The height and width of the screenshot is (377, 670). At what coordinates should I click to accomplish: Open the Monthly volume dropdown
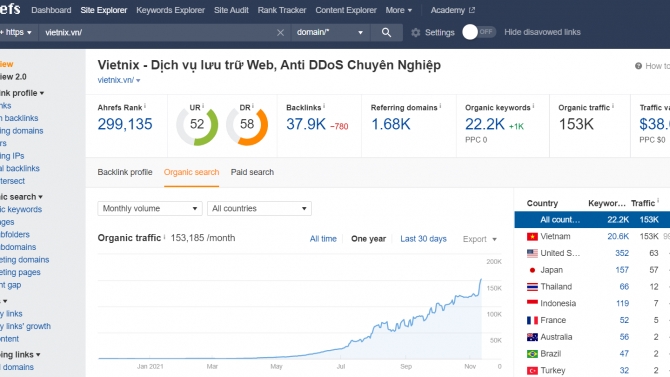(150, 209)
